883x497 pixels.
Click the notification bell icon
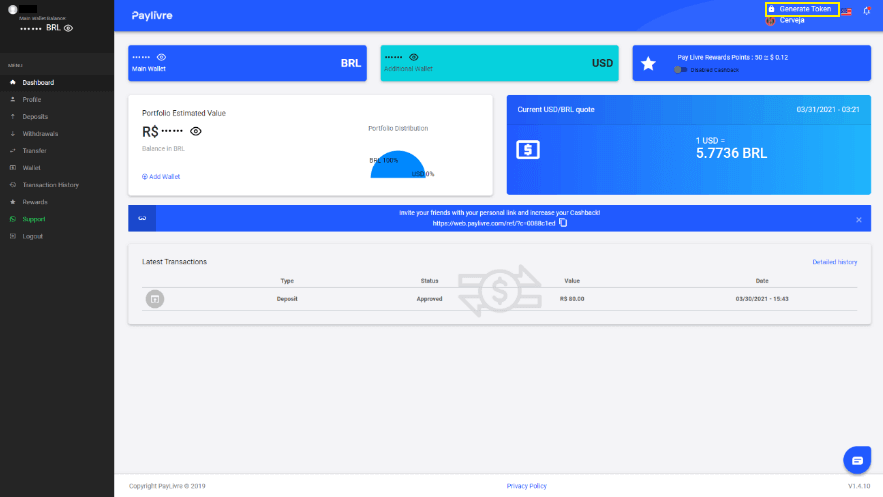866,11
